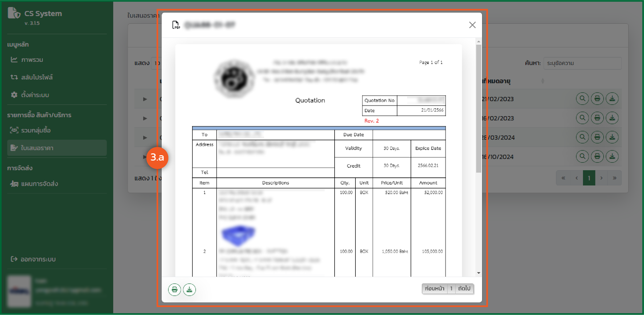Click the print icon in the 16/10/2024 row
The image size is (644, 315).
pos(597,157)
